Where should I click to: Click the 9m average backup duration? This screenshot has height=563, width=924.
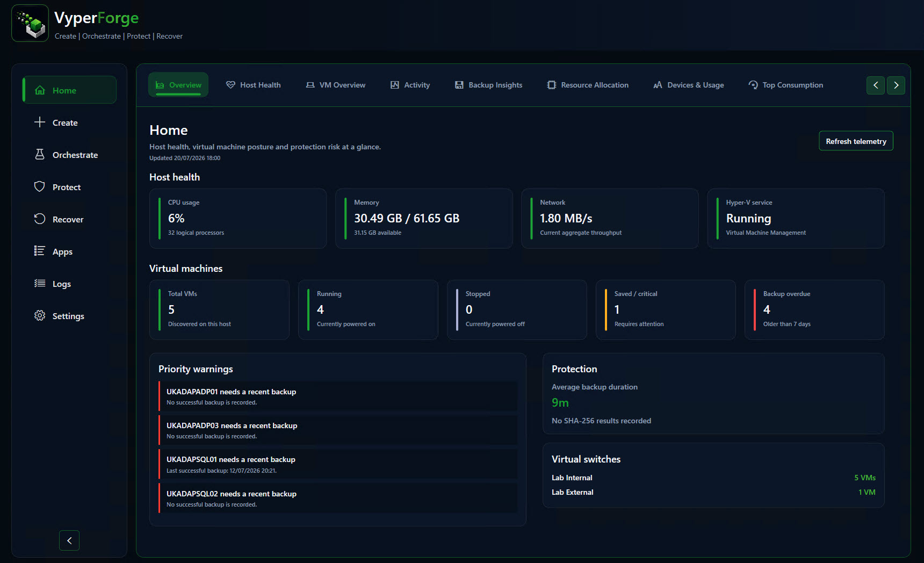tap(560, 403)
